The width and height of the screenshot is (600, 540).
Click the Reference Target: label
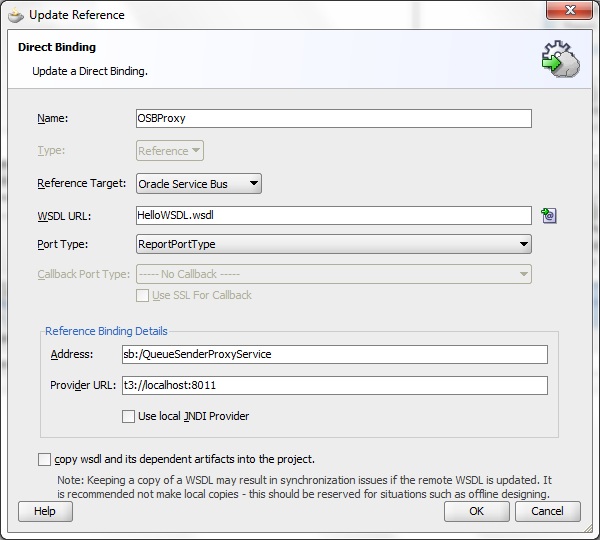pyautogui.click(x=82, y=183)
